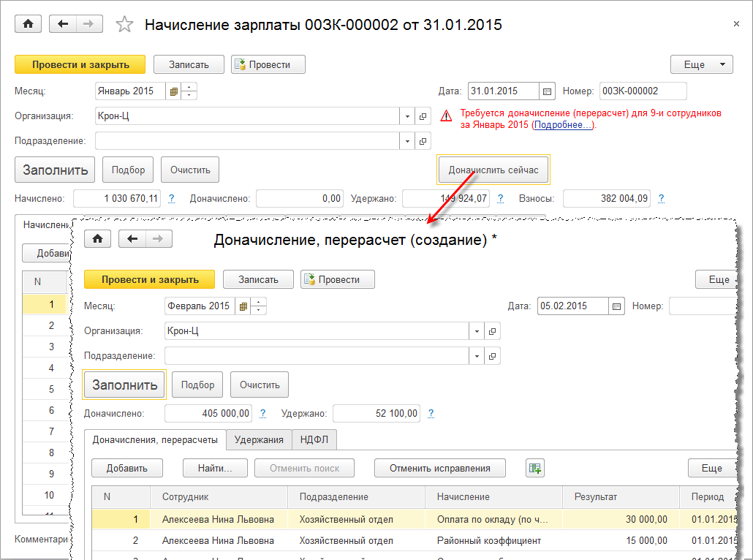Click Провести и закрыть in the Доначисление window
The height and width of the screenshot is (560, 753).
(x=150, y=279)
